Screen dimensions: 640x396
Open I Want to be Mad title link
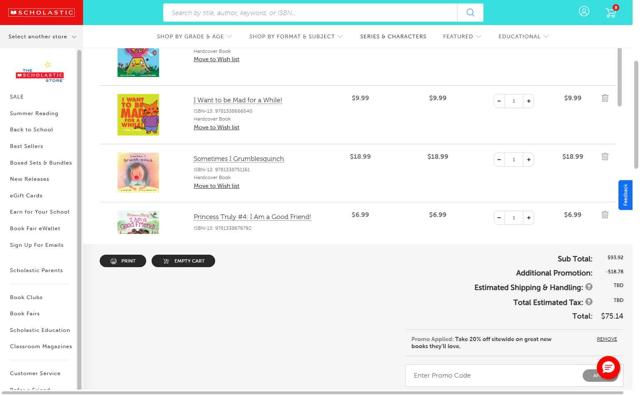point(238,100)
